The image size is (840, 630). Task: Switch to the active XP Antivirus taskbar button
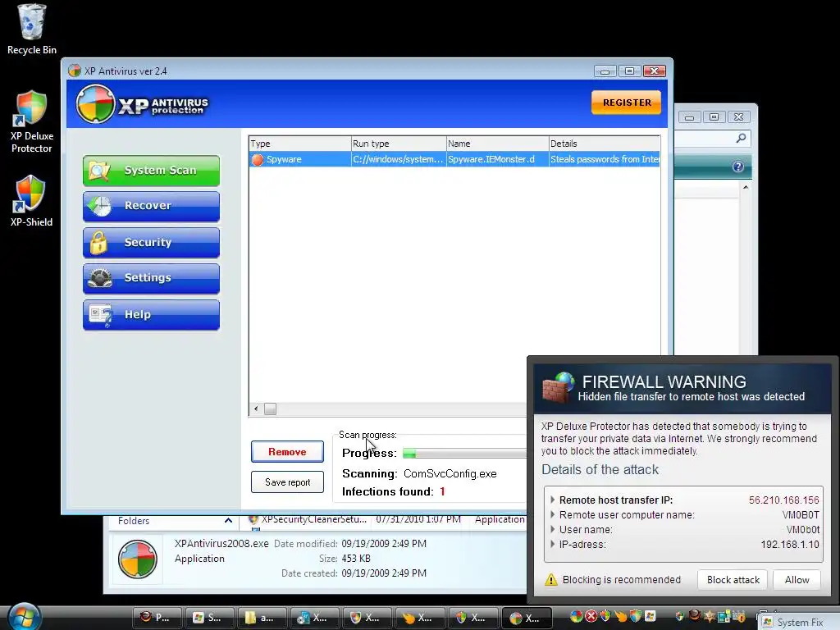(x=526, y=618)
